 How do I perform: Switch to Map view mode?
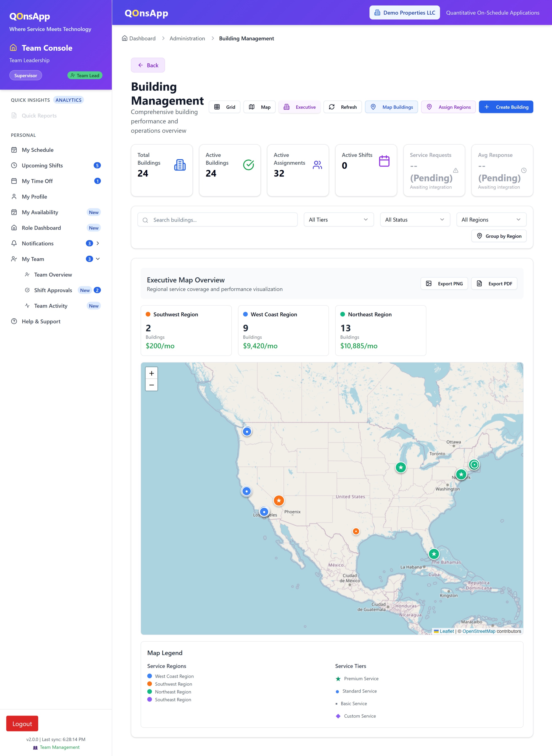[x=260, y=107]
